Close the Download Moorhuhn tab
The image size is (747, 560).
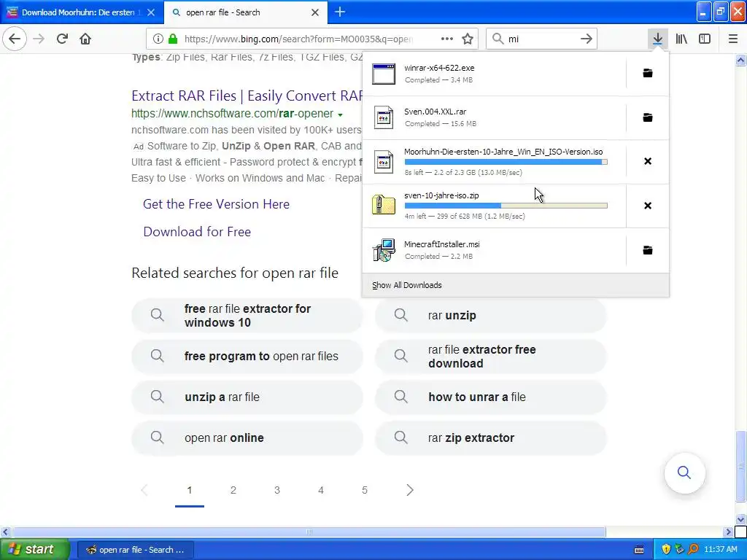[x=151, y=12]
